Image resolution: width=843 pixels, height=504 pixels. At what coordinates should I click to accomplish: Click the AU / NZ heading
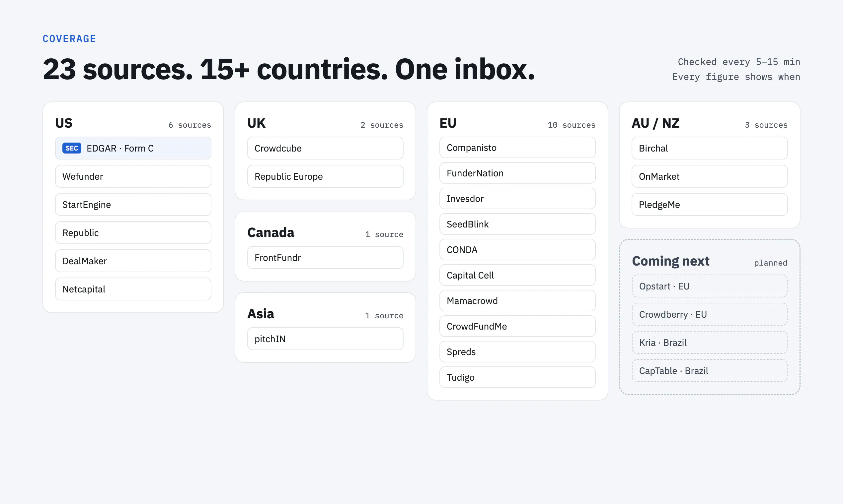655,123
